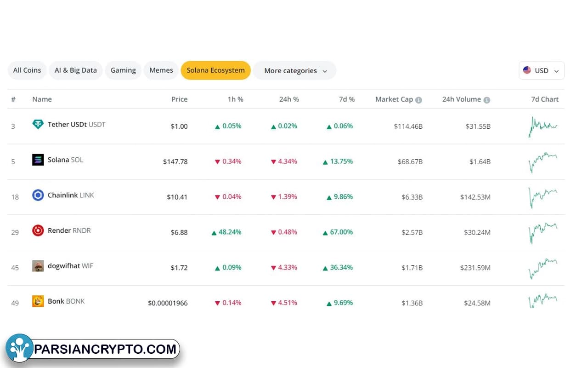The height and width of the screenshot is (368, 588).
Task: Select the All Coins tab
Action: click(27, 70)
